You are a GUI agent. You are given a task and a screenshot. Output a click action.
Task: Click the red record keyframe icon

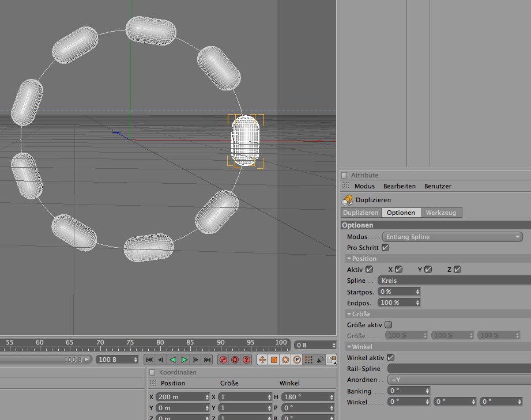click(x=223, y=360)
